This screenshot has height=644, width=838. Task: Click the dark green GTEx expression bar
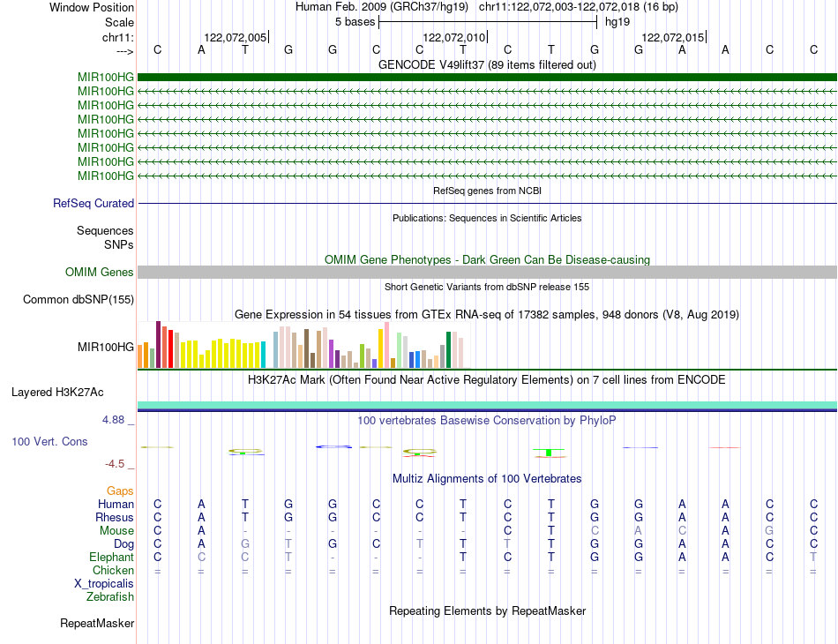tap(449, 350)
